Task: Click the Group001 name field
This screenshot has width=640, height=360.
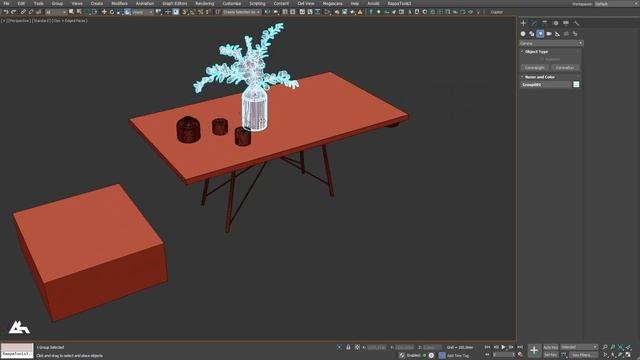Action: 546,84
